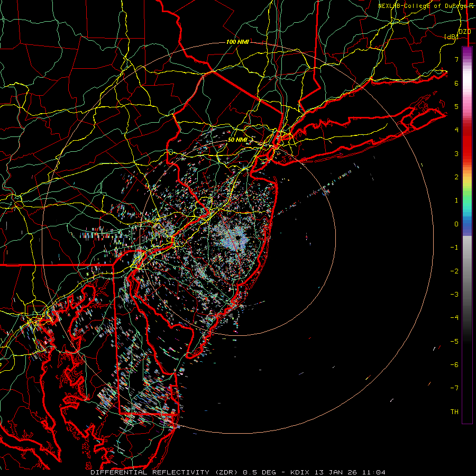Screen dimensions: 476x476
Task: Click the positive 2 value on the scale
Action: [456, 177]
